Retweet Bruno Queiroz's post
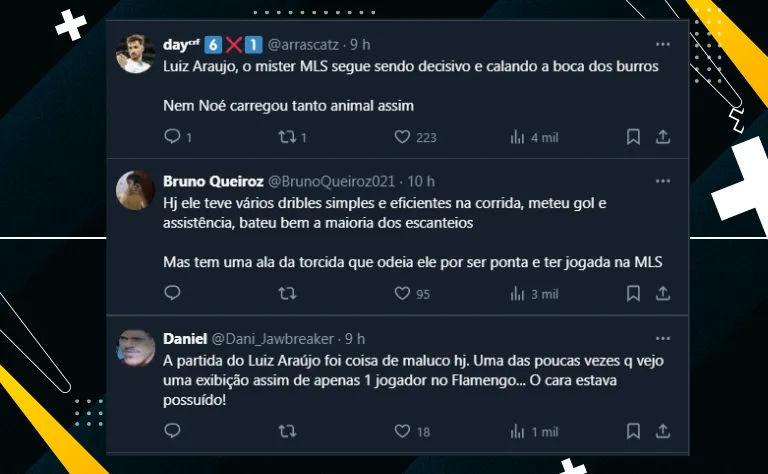The width and height of the screenshot is (768, 474). (x=287, y=294)
